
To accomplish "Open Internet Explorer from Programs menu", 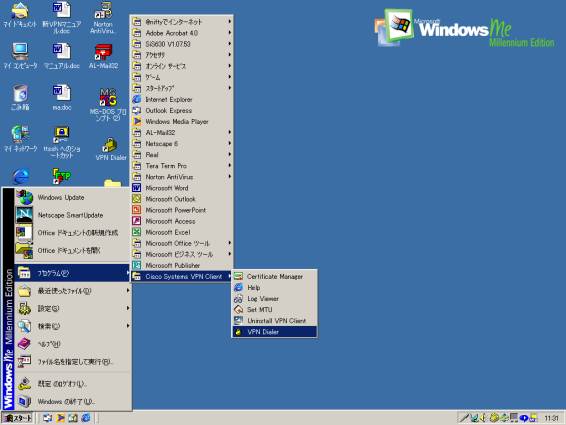I will point(182,99).
